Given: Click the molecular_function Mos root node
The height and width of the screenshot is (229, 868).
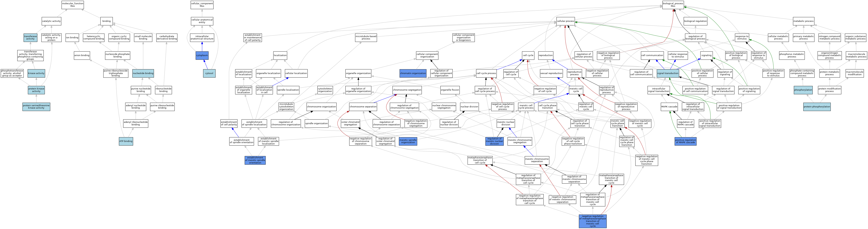Looking at the screenshot, I should pos(72,5).
